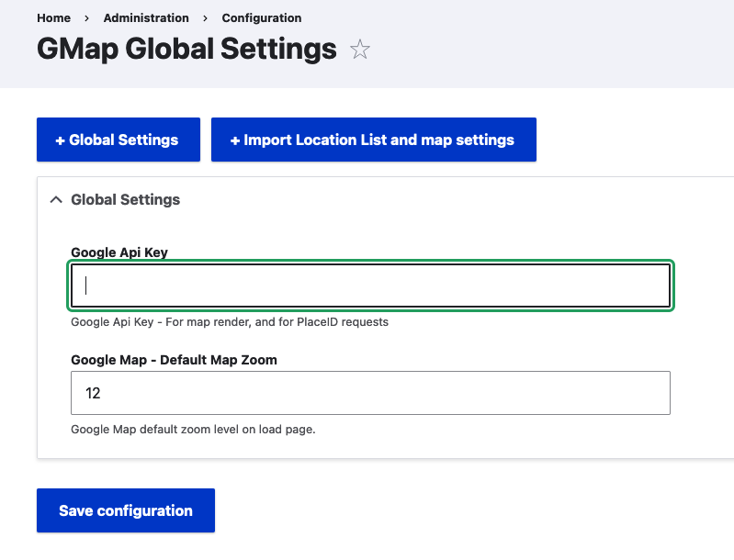This screenshot has height=560, width=734.
Task: Collapse the Global Settings section chevron
Action: (56, 200)
